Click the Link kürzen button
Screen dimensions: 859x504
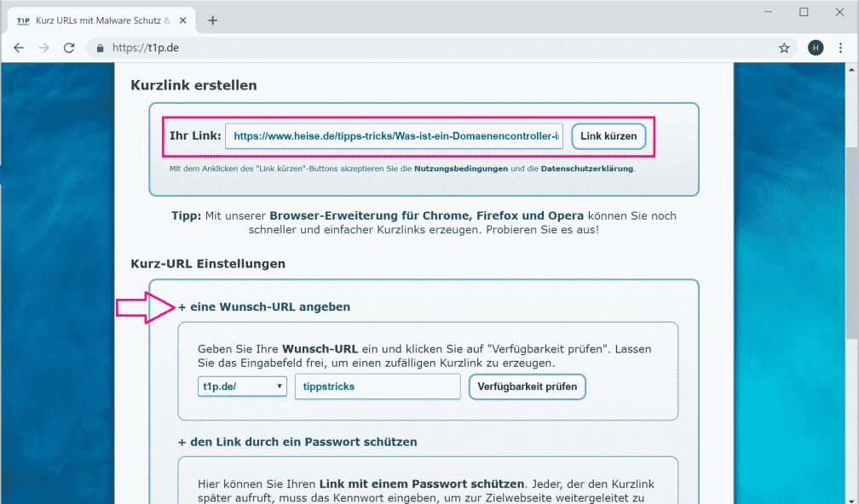(x=608, y=136)
